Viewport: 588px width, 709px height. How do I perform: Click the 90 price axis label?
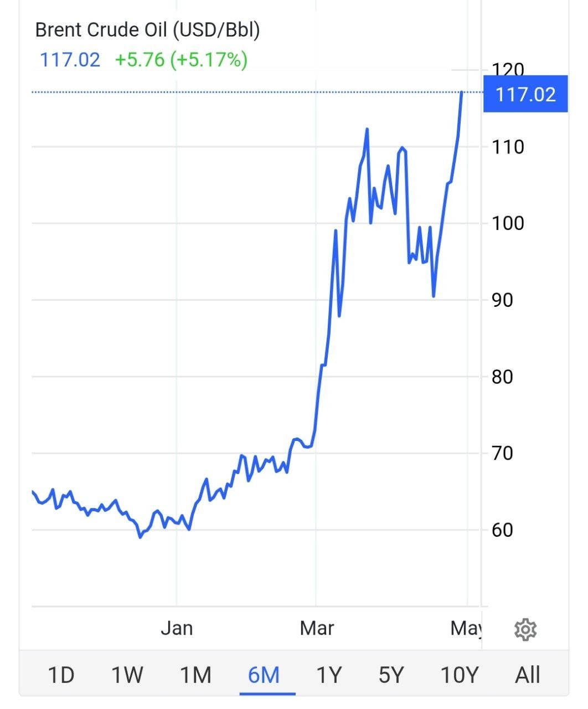502,300
